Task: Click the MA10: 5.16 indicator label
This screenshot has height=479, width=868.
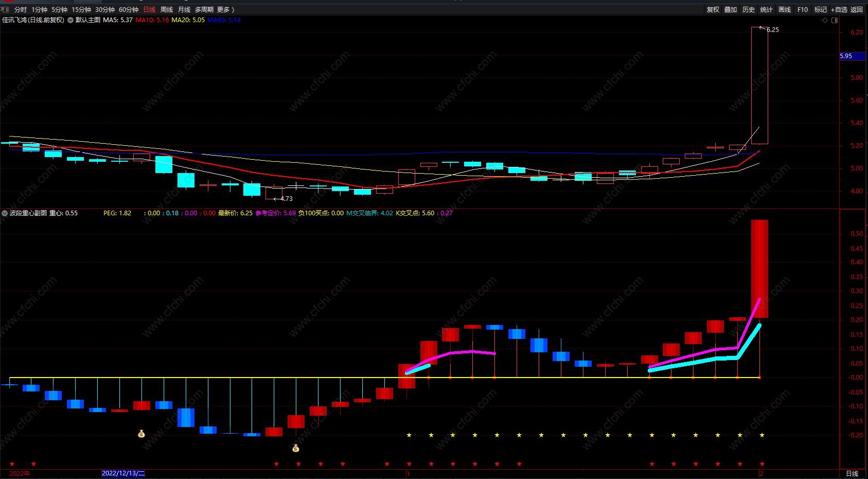Action: pyautogui.click(x=152, y=20)
